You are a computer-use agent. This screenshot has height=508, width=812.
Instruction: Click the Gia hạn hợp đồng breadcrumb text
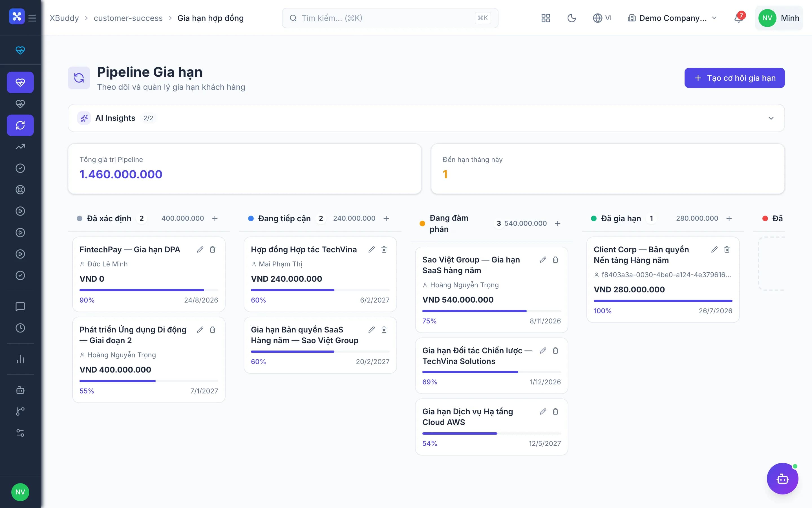coord(210,18)
